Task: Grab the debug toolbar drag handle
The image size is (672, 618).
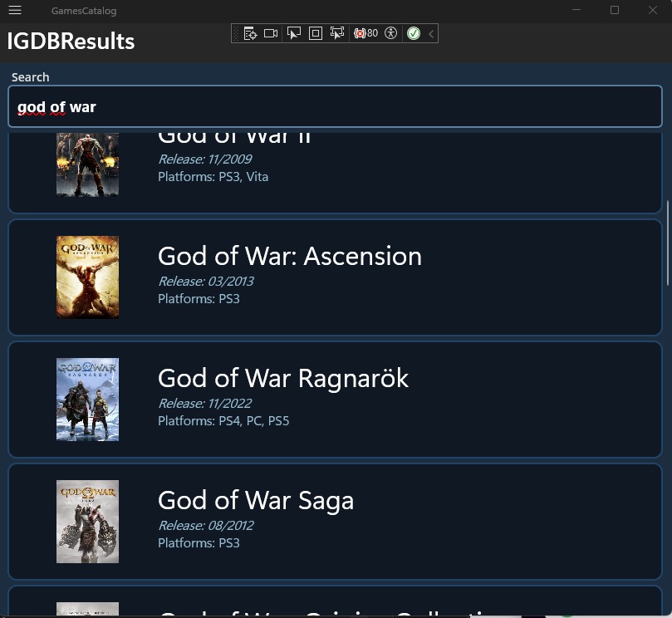Action: [235, 33]
